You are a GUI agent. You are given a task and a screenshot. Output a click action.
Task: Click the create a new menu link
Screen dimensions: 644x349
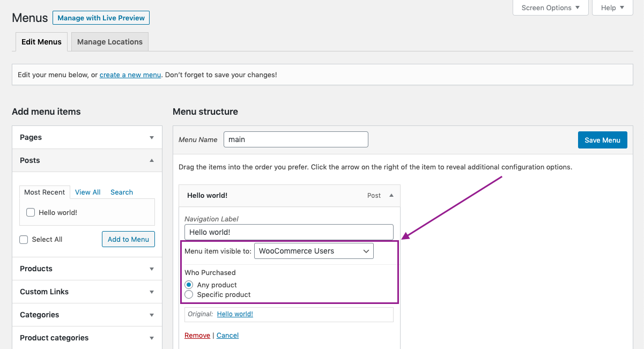(x=130, y=75)
